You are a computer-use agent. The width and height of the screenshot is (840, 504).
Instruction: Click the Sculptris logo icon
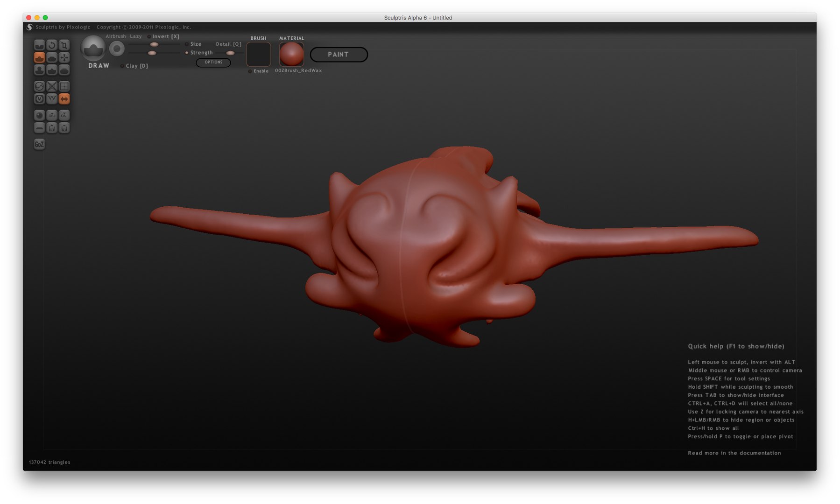[30, 27]
